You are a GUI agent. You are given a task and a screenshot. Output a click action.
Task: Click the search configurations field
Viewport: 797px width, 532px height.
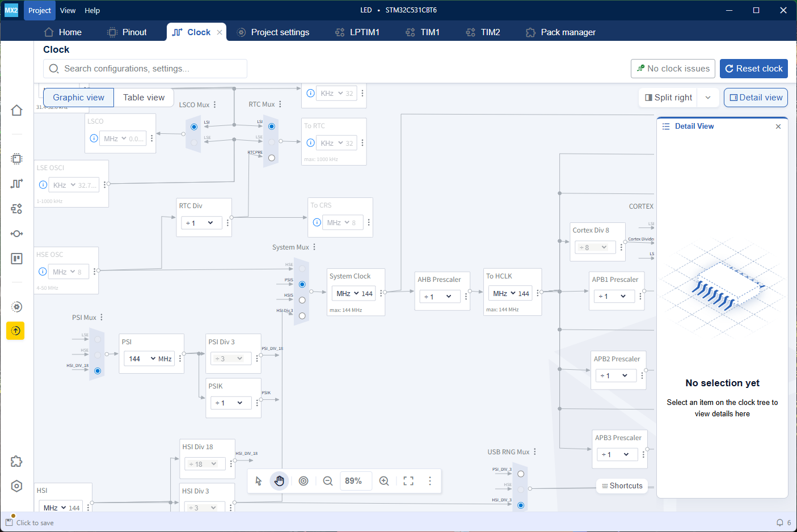145,69
